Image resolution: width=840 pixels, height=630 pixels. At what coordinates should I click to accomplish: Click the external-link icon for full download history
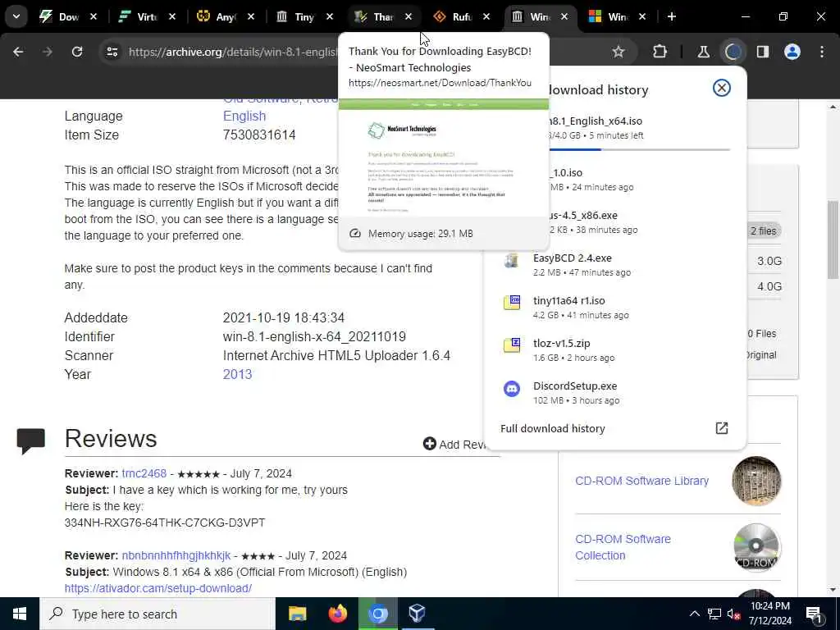[x=722, y=428]
